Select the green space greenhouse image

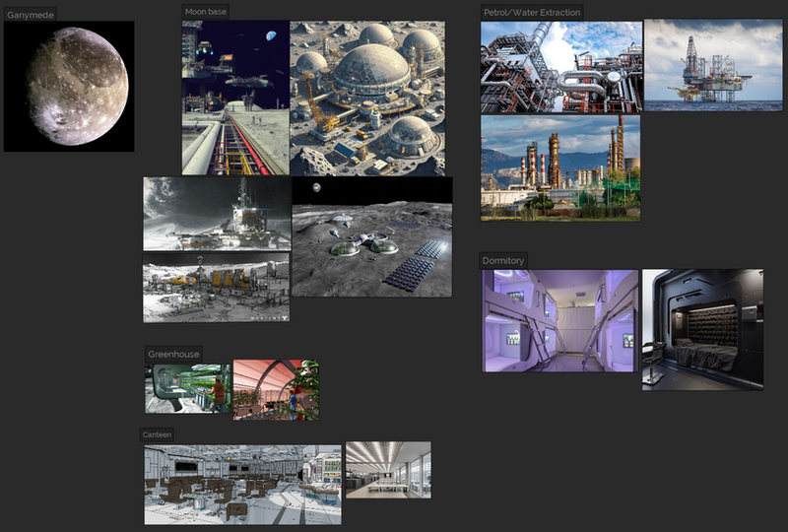pos(188,388)
